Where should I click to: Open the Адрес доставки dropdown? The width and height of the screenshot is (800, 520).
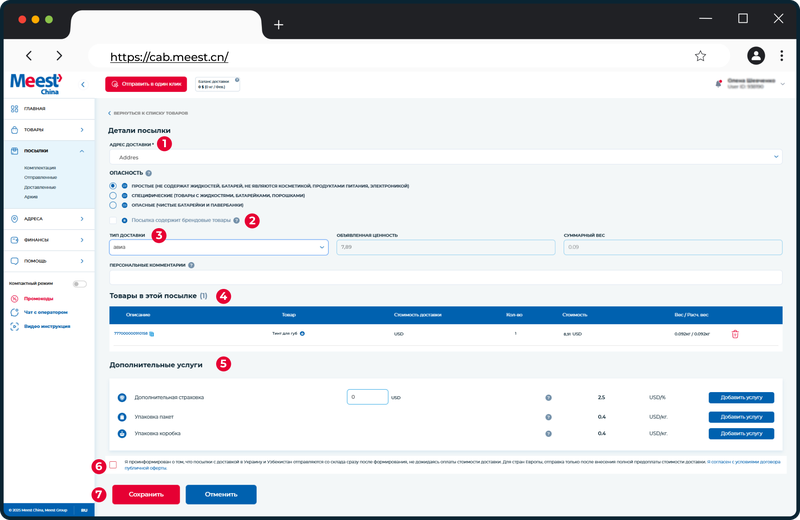coord(445,157)
